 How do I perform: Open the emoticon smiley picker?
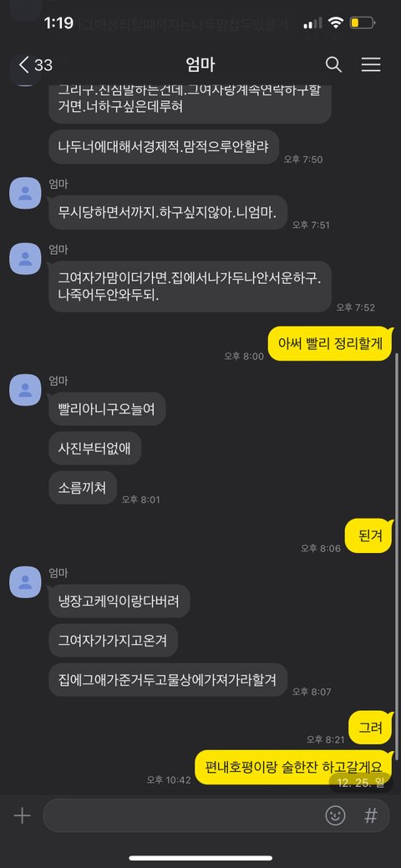pyautogui.click(x=335, y=815)
